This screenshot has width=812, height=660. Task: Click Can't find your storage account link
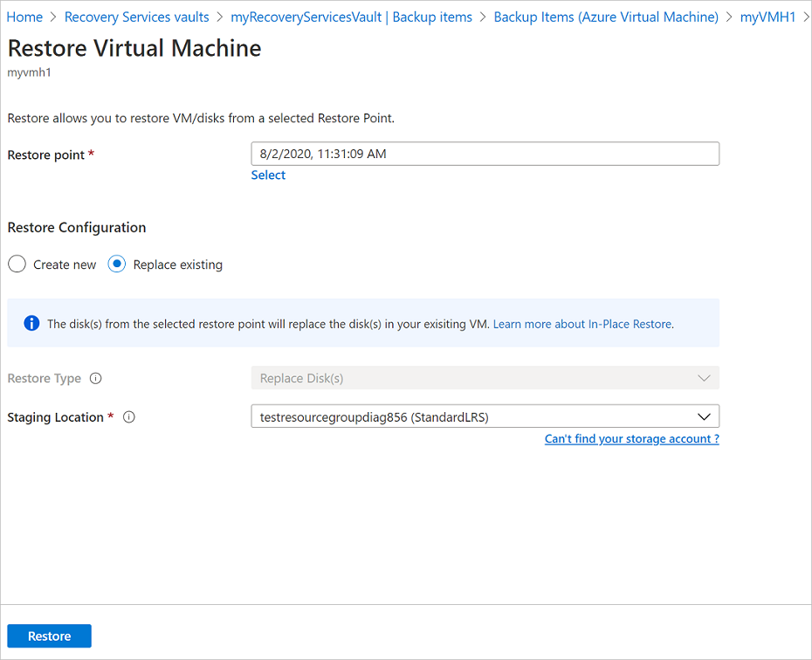click(x=632, y=438)
